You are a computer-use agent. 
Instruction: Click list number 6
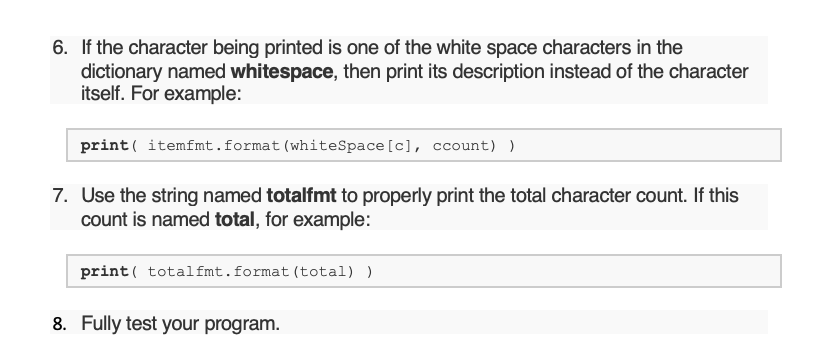click(60, 48)
